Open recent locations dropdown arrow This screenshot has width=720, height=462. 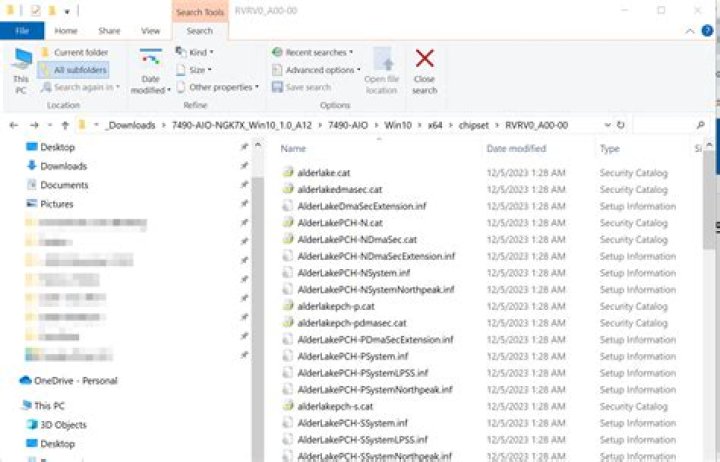(50, 125)
